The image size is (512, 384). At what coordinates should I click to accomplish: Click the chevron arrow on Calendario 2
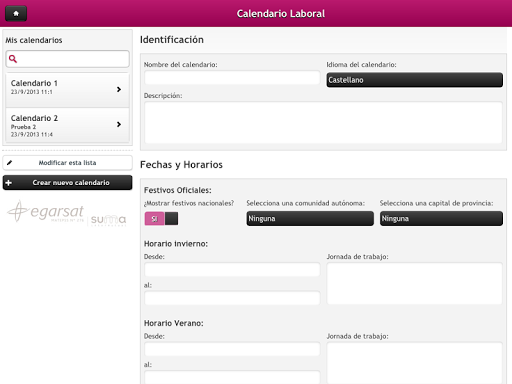click(119, 124)
